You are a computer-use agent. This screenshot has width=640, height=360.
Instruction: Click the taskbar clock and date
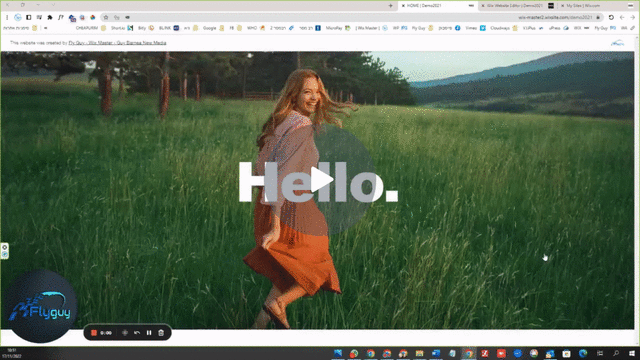coord(11,353)
